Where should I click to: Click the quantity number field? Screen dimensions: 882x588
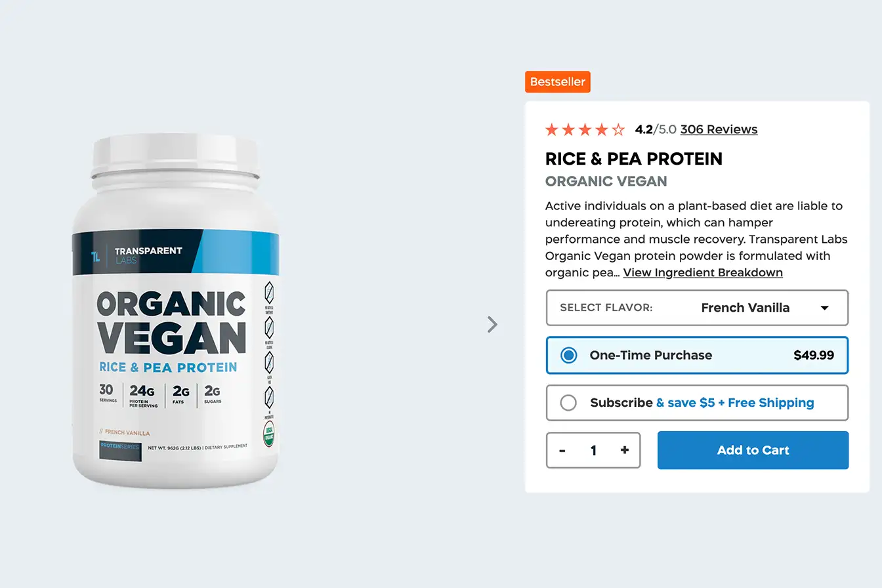593,450
